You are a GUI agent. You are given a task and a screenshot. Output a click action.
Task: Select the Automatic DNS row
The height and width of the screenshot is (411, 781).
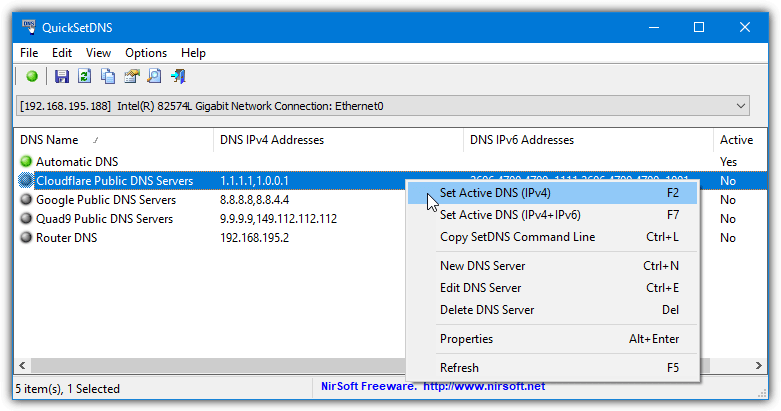coord(390,161)
